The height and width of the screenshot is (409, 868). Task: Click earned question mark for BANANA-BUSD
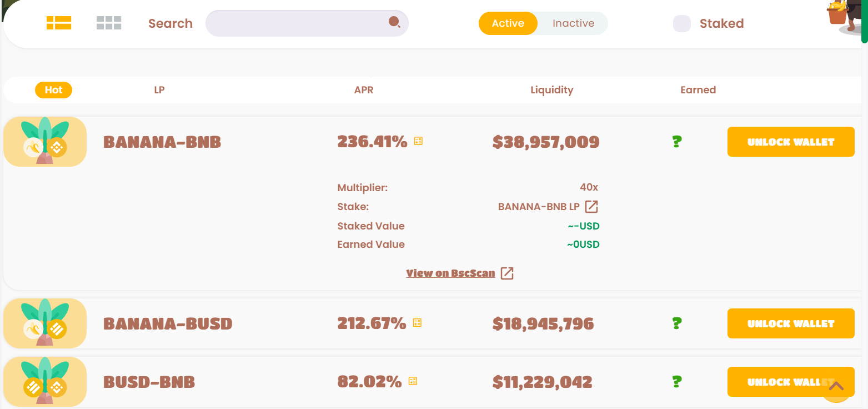point(676,323)
